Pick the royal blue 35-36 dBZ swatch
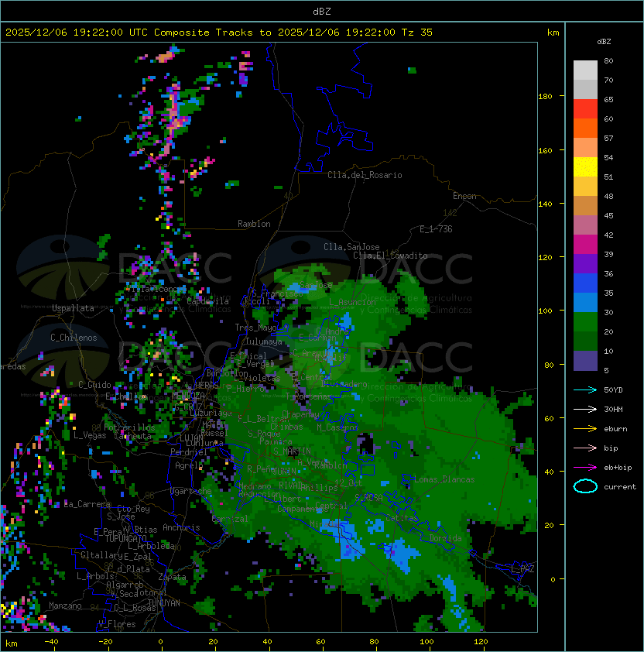644x652 pixels. (x=585, y=283)
